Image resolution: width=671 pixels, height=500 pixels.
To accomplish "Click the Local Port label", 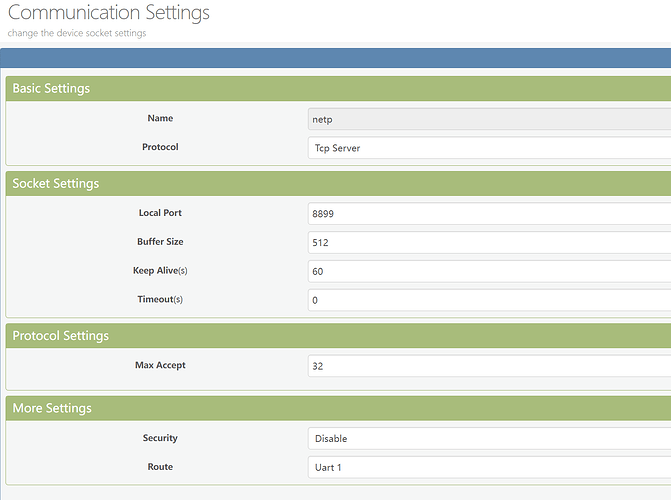I will [x=160, y=213].
